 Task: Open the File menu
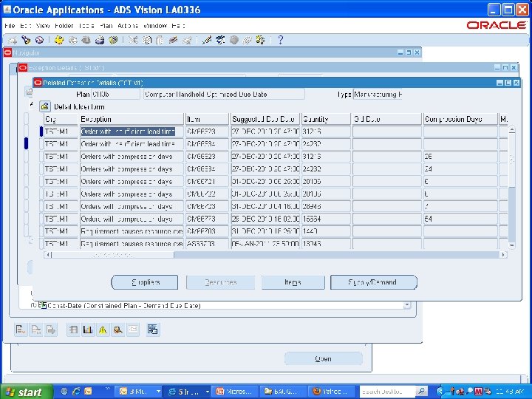10,26
